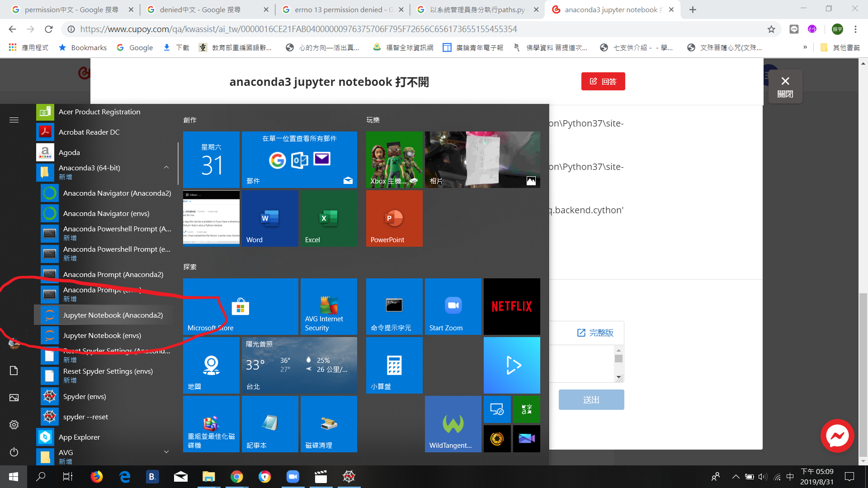The width and height of the screenshot is (868, 488).
Task: Open the Mail tile
Action: click(x=299, y=160)
